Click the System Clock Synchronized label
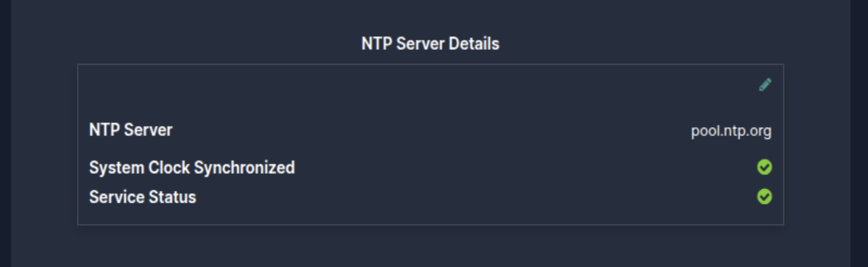This screenshot has width=868, height=267. [192, 168]
